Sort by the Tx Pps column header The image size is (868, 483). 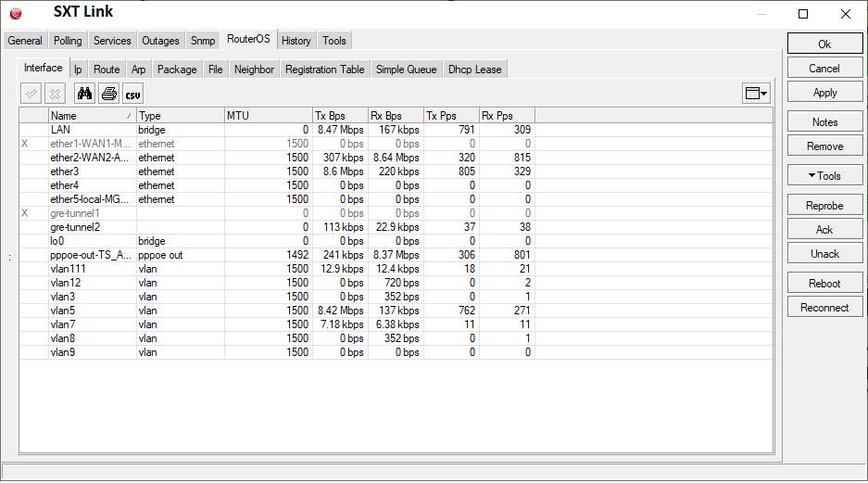(x=452, y=116)
